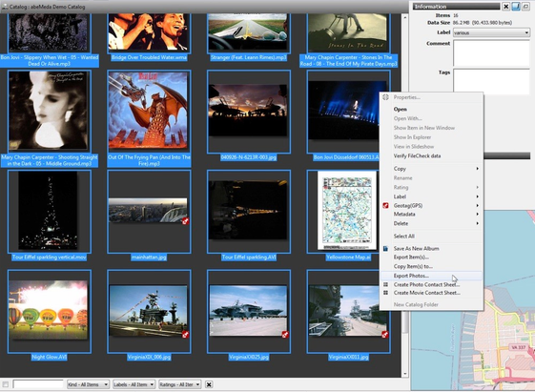
Task: Select the Night Glow.AVI balloon thumbnail
Action: (x=50, y=311)
